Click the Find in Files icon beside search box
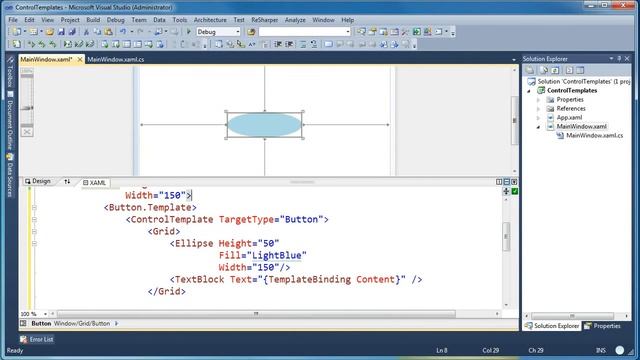The image size is (640, 360). (251, 31)
